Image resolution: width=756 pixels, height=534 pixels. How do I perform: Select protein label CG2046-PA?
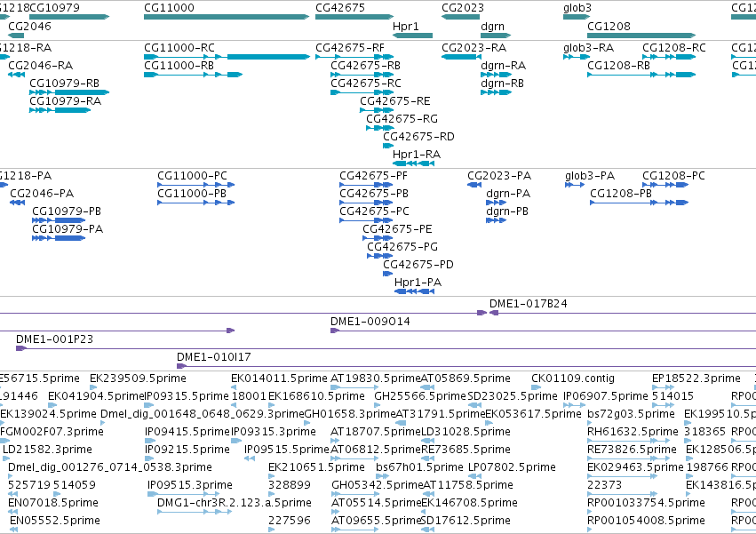tap(42, 194)
